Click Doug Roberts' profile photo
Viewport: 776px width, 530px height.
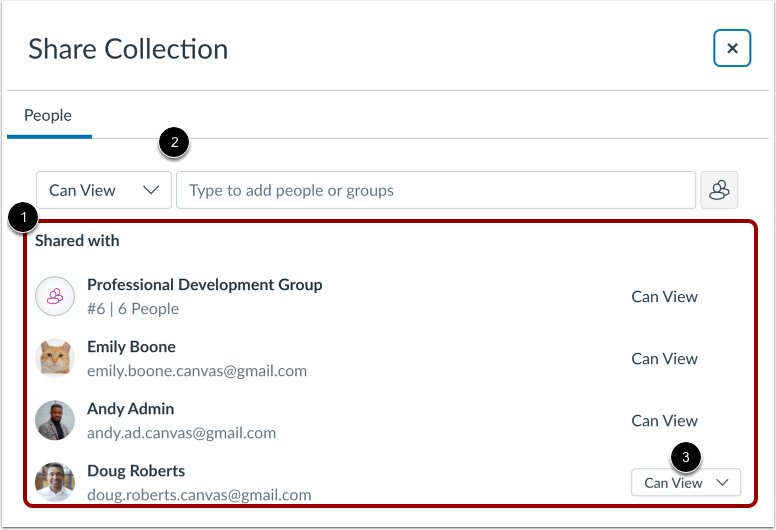[x=55, y=482]
